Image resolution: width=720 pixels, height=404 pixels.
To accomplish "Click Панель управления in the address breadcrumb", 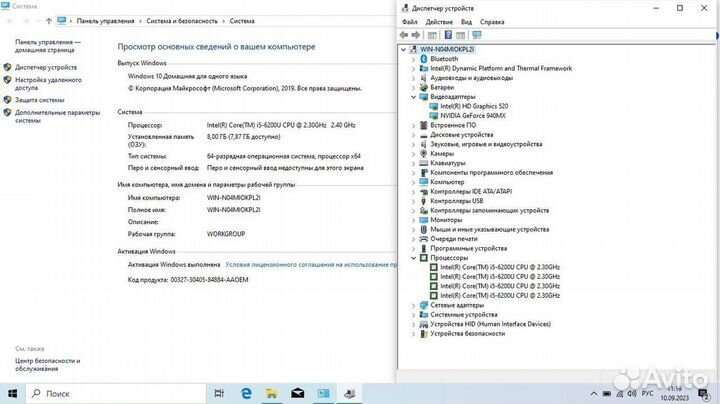I will [106, 21].
